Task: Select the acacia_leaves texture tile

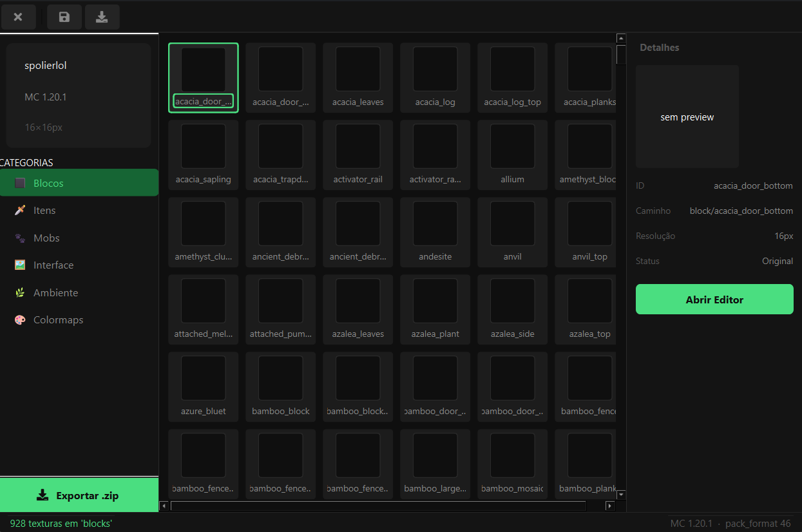Action: point(358,78)
